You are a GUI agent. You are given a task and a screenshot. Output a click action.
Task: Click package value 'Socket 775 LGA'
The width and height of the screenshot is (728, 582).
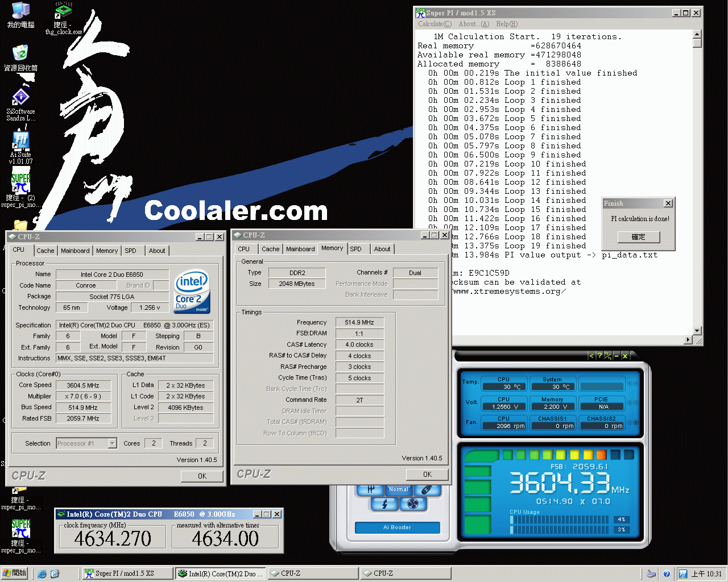[112, 297]
